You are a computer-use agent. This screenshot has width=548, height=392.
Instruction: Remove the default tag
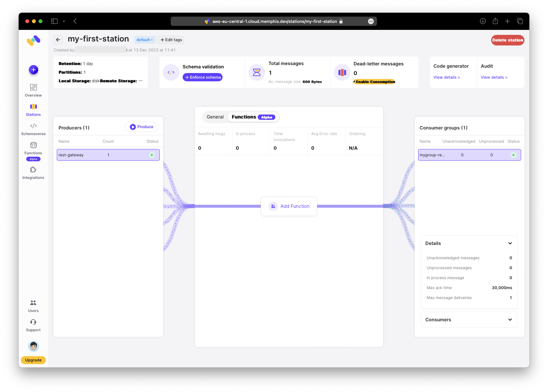click(x=152, y=40)
